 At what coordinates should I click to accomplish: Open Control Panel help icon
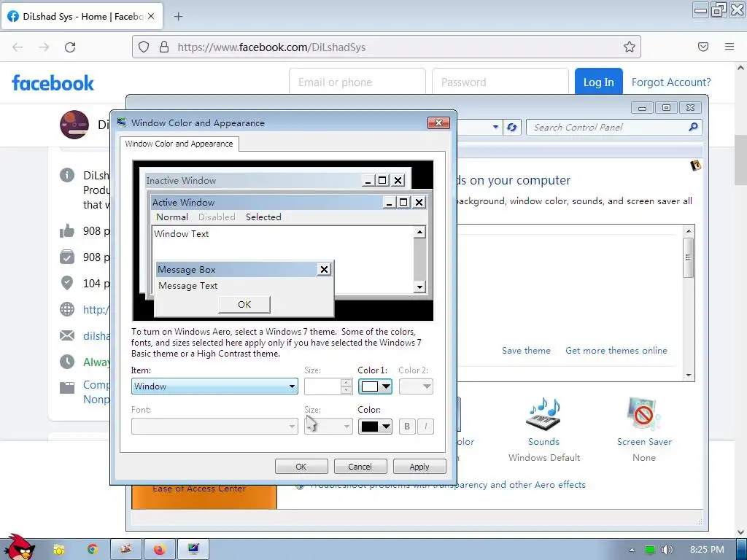695,166
